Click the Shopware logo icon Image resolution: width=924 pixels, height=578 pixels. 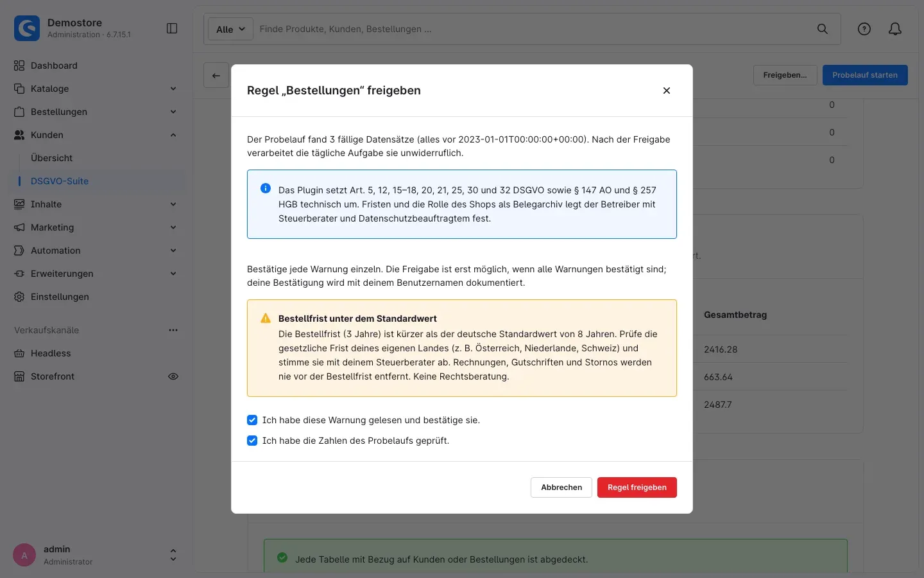[27, 28]
